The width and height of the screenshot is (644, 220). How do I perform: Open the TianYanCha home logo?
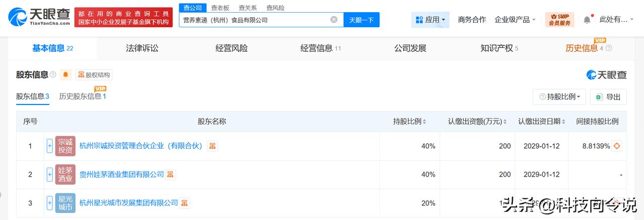point(38,17)
